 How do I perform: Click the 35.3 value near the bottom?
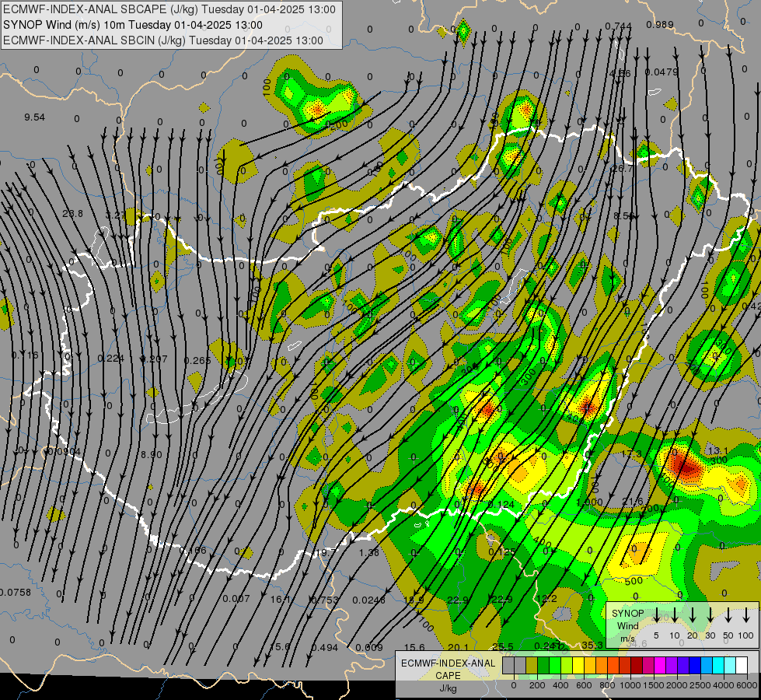tap(592, 645)
